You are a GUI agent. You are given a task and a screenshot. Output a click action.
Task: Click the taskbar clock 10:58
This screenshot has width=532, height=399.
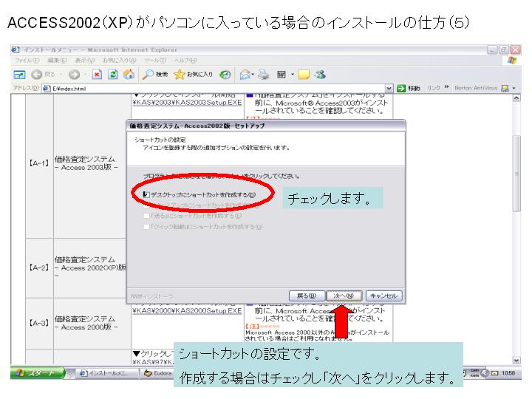[508, 373]
